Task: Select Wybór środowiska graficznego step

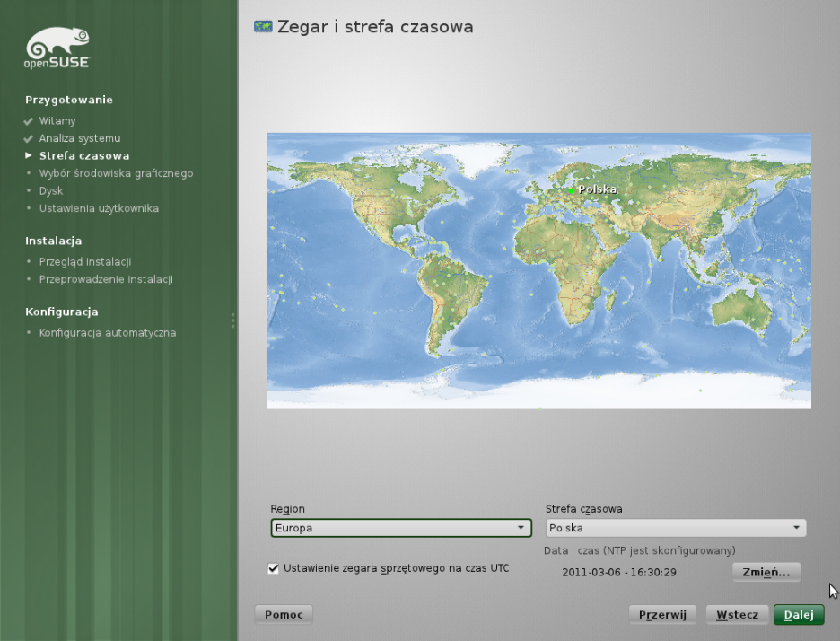Action: 116,173
